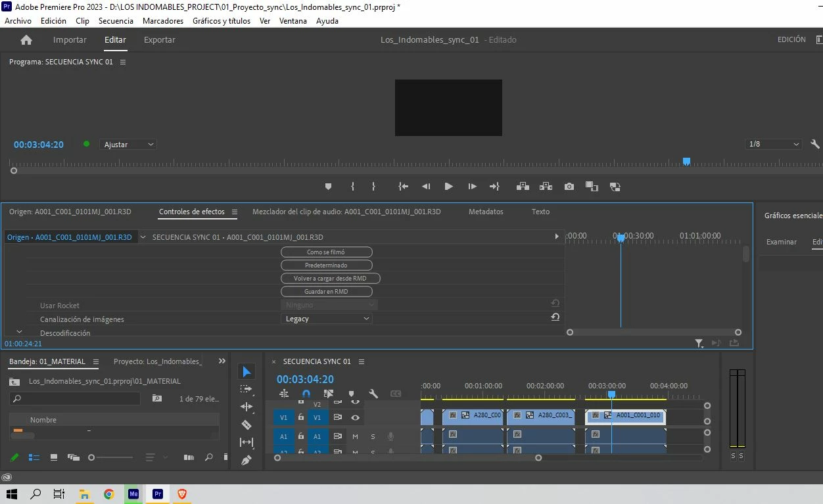The width and height of the screenshot is (823, 504).
Task: Toggle lock on track V1
Action: click(301, 417)
